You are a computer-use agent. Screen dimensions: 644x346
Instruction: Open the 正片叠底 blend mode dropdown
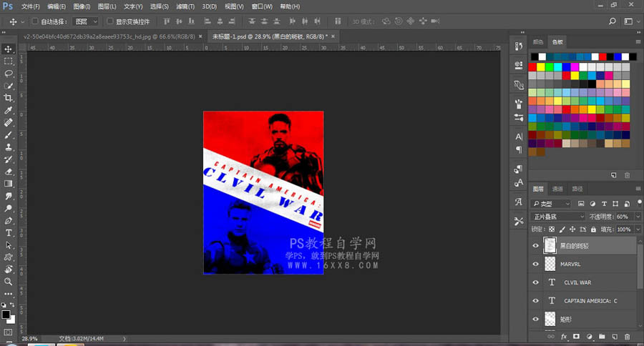[x=557, y=217]
